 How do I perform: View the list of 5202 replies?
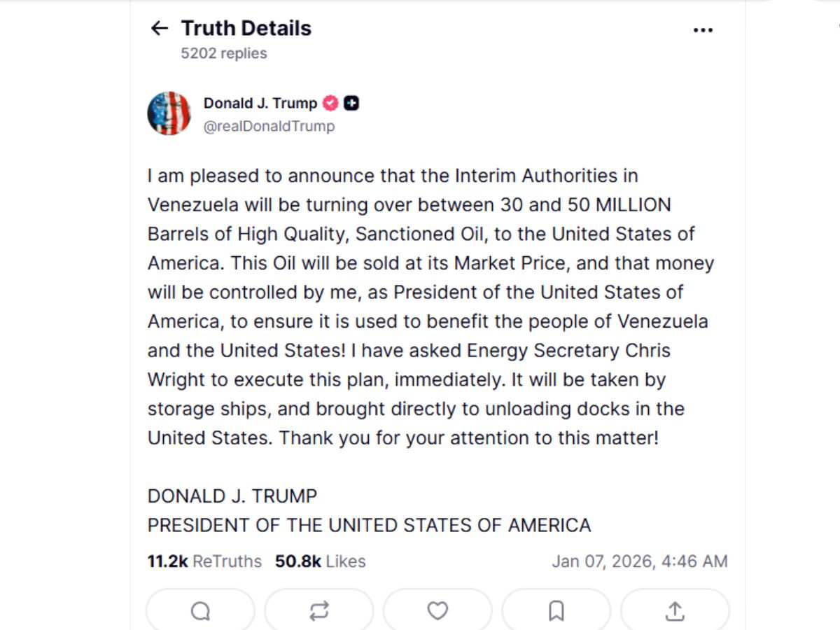[x=223, y=52]
